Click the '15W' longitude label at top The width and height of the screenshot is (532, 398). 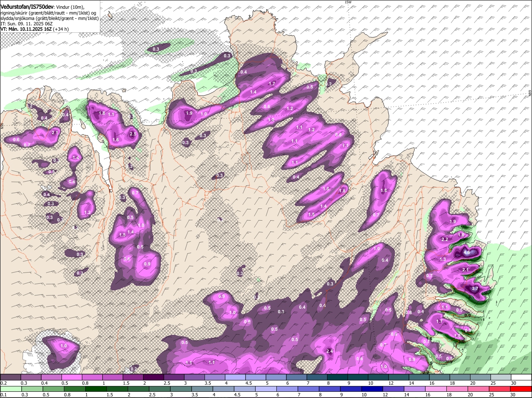pos(348,2)
